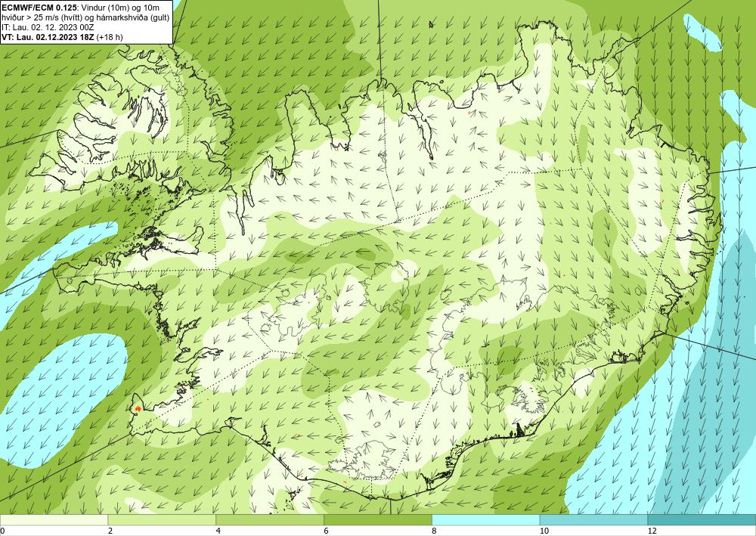Click the 4–6 m/s green legend swatch

click(x=270, y=519)
